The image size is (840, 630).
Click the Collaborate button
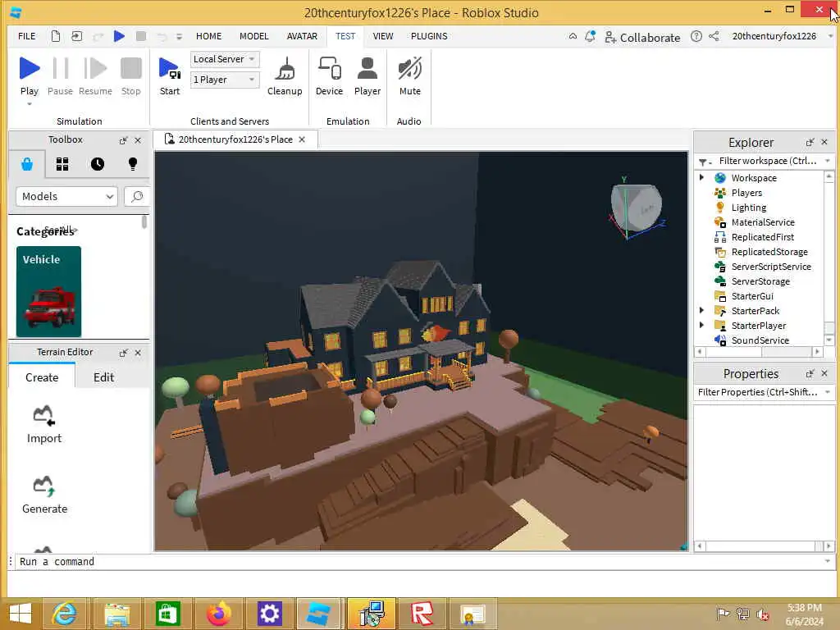(642, 38)
